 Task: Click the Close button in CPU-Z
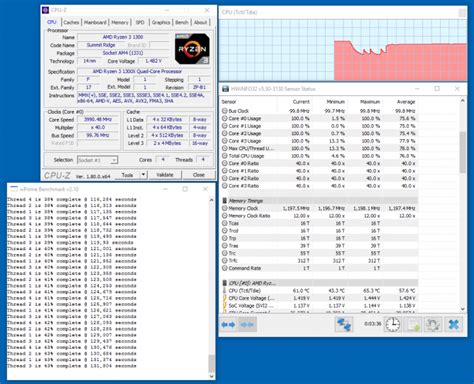[198, 175]
